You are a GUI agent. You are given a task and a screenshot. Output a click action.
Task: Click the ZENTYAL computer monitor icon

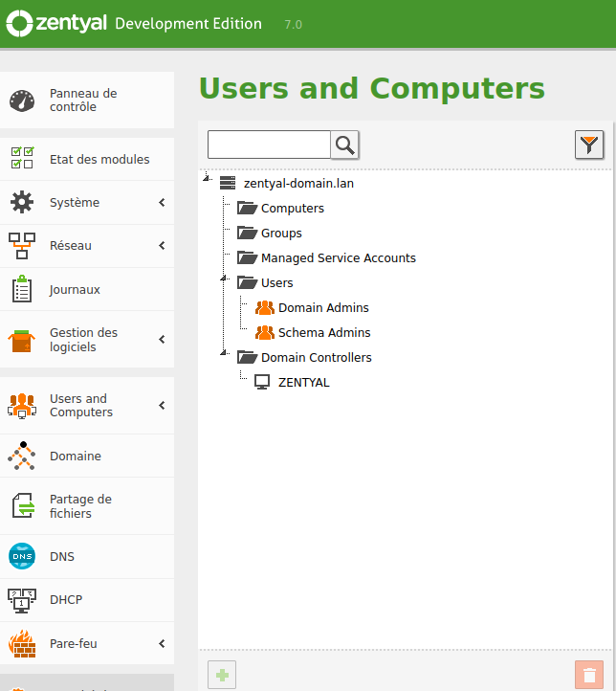[x=262, y=382]
